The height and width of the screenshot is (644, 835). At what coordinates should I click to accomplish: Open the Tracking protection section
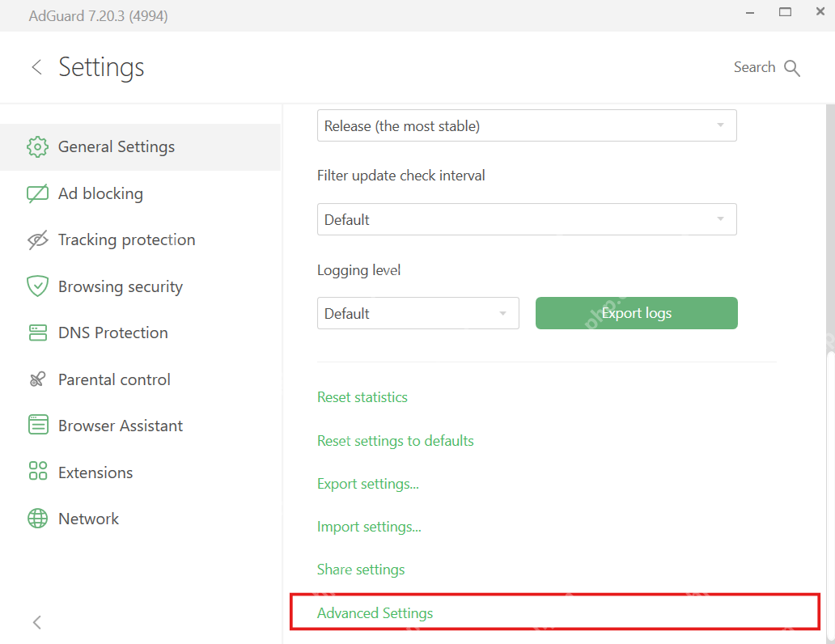click(140, 239)
